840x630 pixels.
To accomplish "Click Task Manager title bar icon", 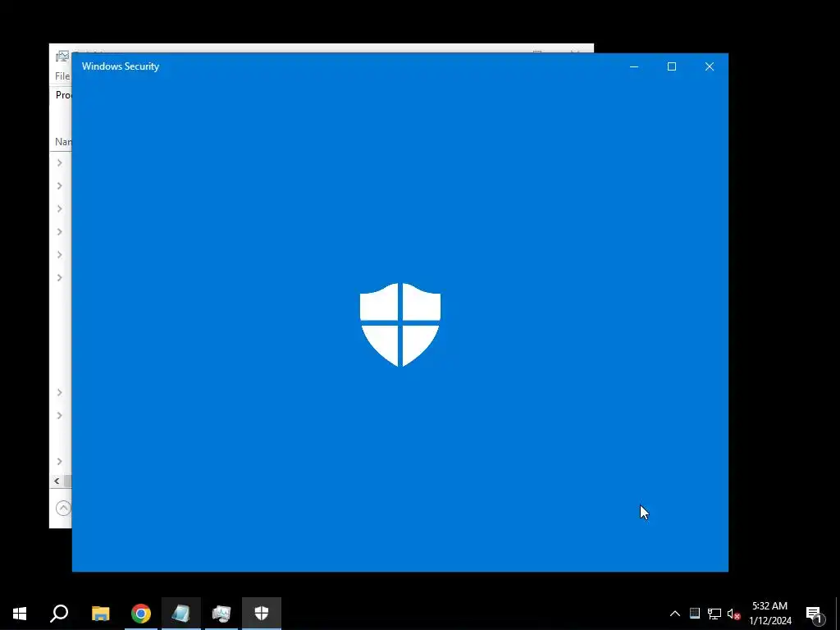I will point(62,57).
